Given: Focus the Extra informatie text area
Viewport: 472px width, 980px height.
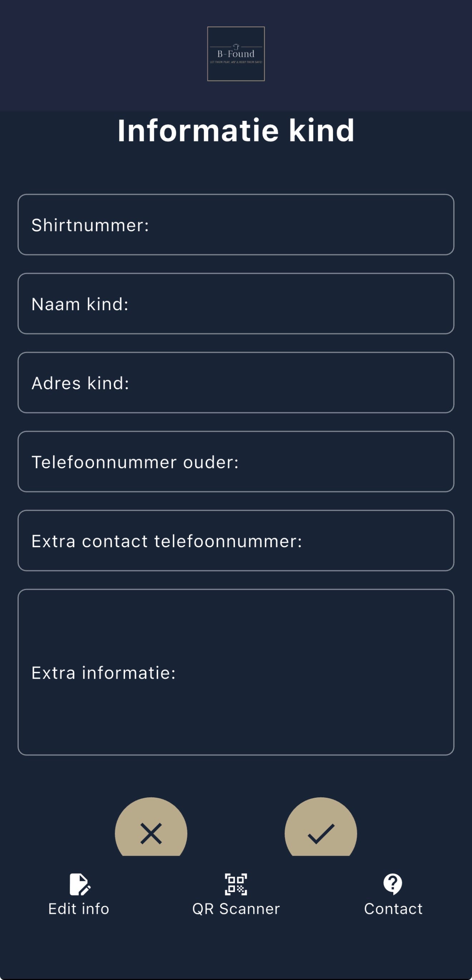Looking at the screenshot, I should [x=236, y=672].
